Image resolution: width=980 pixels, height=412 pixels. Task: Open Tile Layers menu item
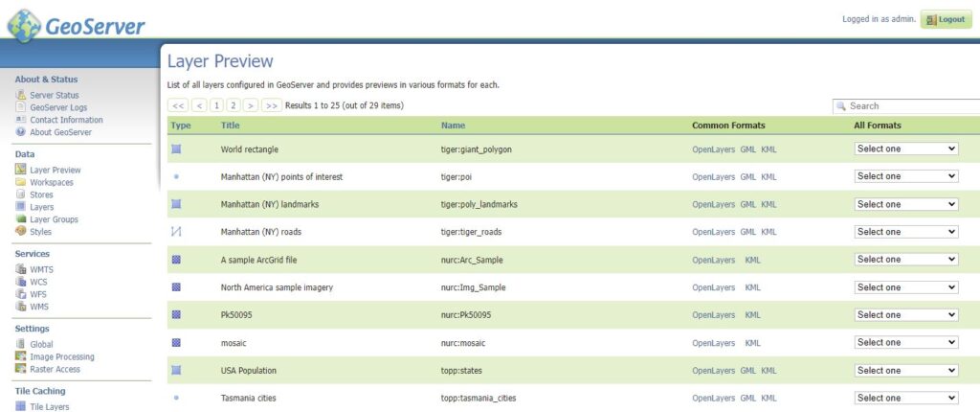point(50,406)
